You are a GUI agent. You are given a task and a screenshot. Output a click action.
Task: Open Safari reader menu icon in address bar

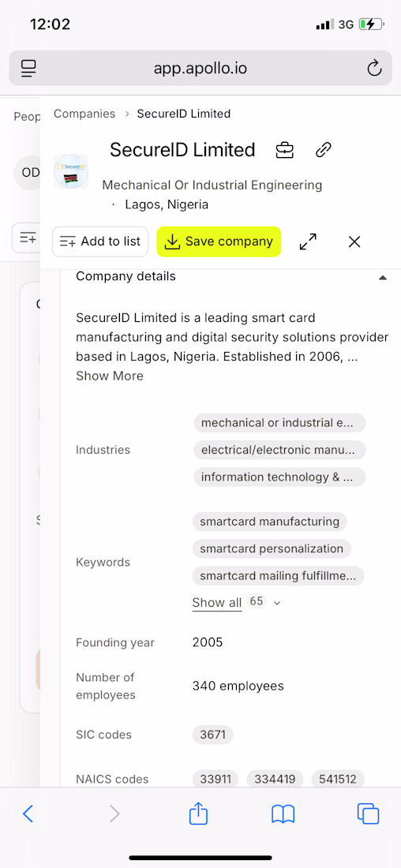[28, 69]
